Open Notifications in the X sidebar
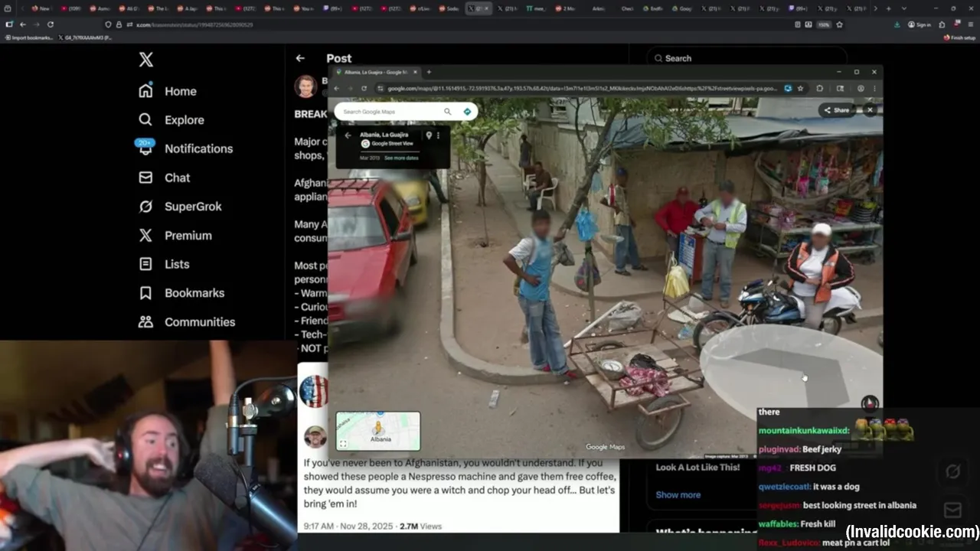The width and height of the screenshot is (980, 551). tap(185, 148)
